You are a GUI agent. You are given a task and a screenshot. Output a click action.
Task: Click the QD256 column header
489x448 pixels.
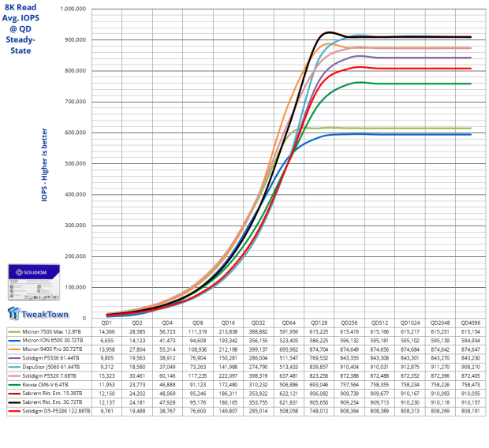click(x=349, y=323)
